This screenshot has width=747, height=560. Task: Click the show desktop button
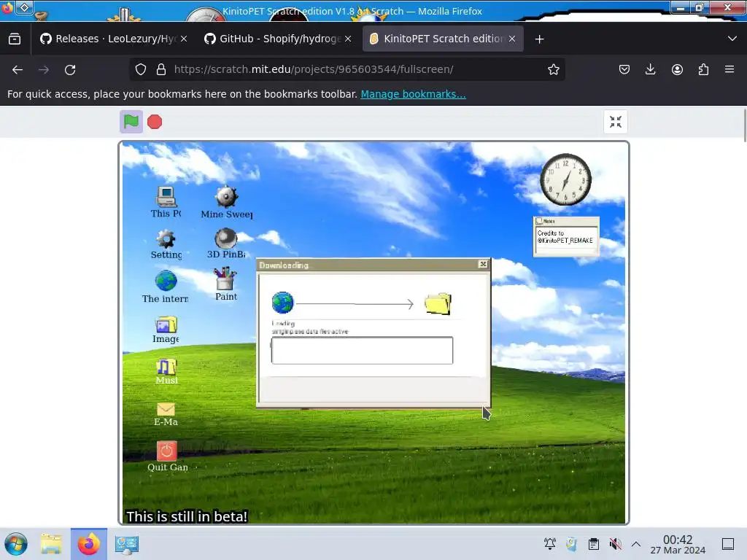coord(728,544)
